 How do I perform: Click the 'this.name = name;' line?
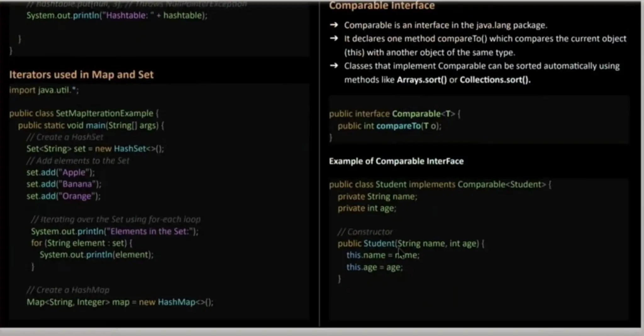(x=383, y=255)
